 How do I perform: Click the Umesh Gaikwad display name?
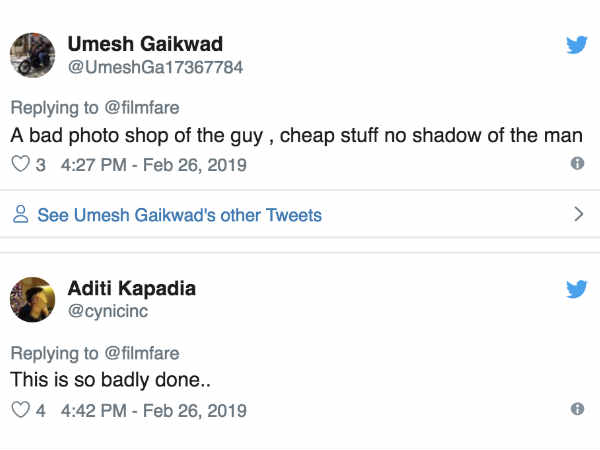click(x=145, y=44)
